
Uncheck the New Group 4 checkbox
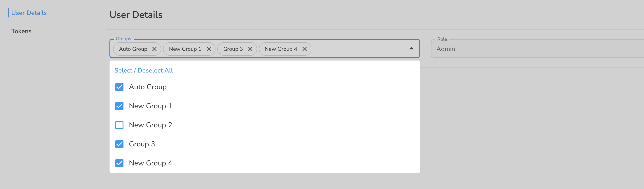coord(119,163)
